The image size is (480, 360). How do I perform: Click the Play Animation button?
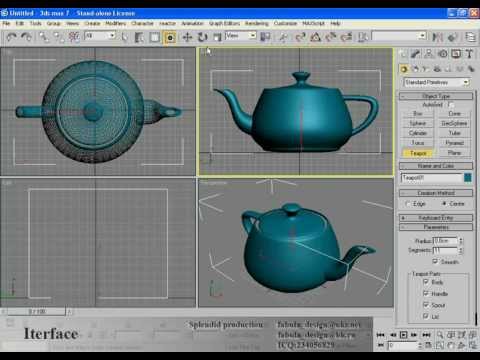point(403,335)
